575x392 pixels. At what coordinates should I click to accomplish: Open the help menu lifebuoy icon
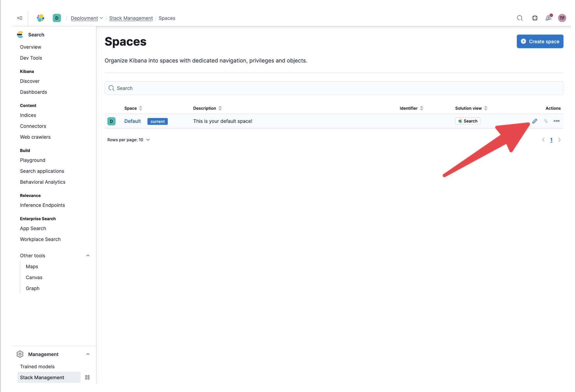point(535,18)
